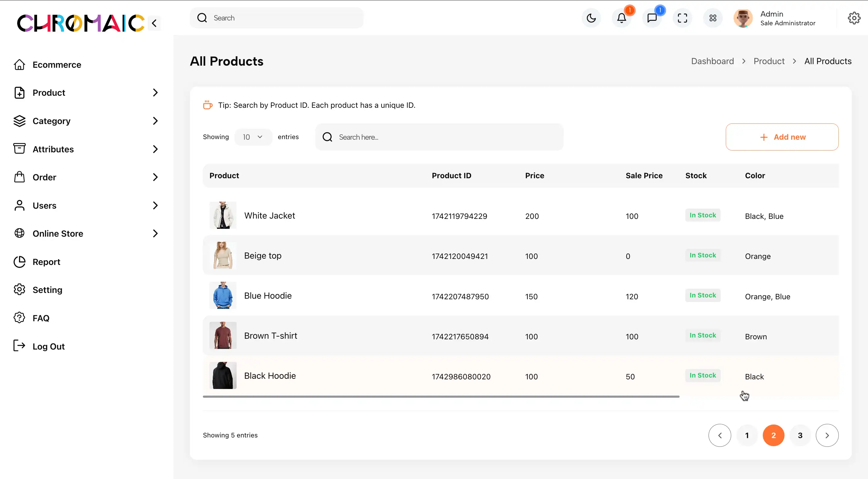Screen dimensions: 868x479
Task: Enter fullscreen using the fullscreen icon
Action: [x=682, y=18]
